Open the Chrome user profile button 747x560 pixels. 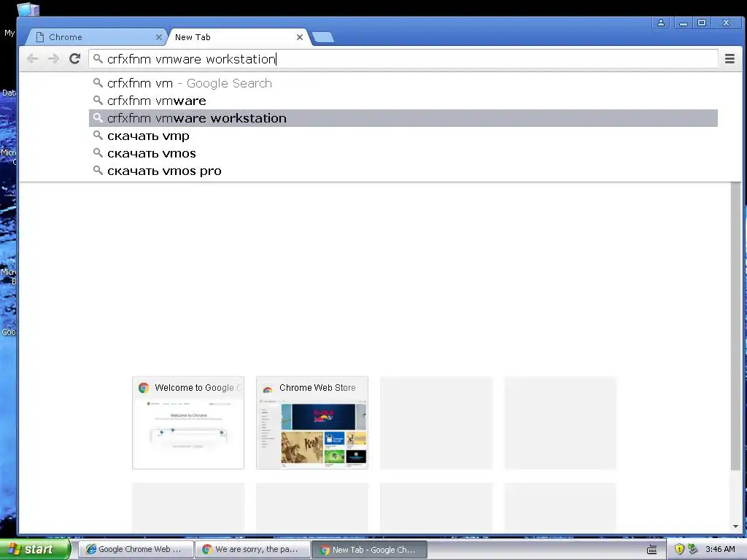pyautogui.click(x=661, y=23)
